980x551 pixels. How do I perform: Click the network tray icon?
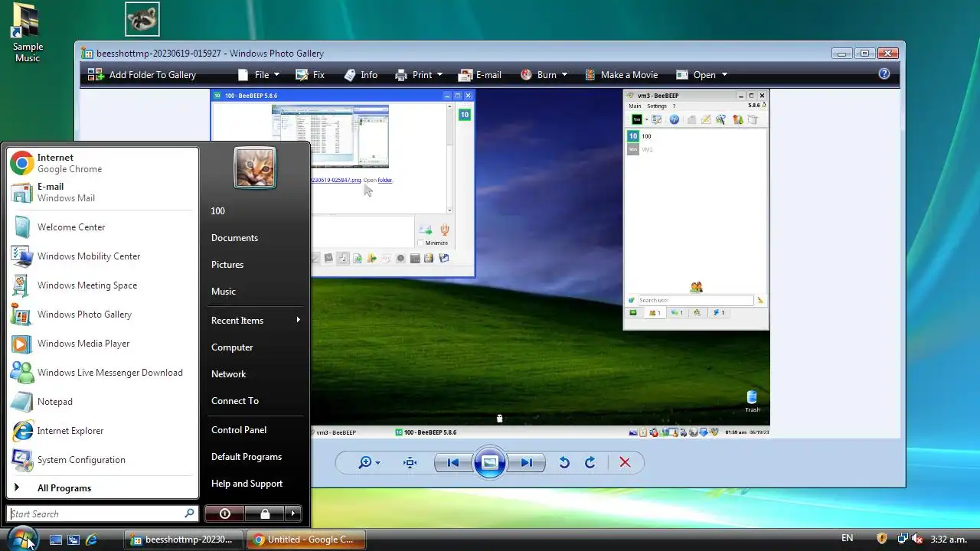pos(903,539)
